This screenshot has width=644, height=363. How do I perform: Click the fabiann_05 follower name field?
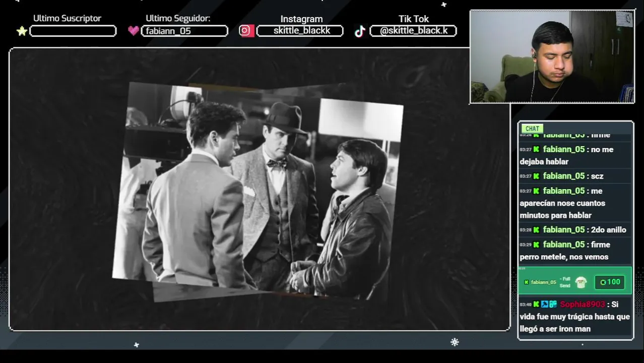click(184, 31)
